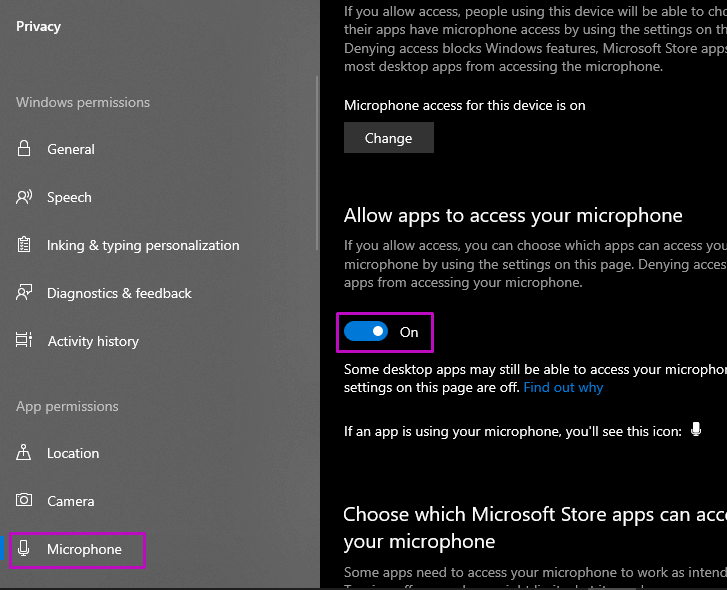
Task: Click the Camera icon in sidebar
Action: click(24, 500)
